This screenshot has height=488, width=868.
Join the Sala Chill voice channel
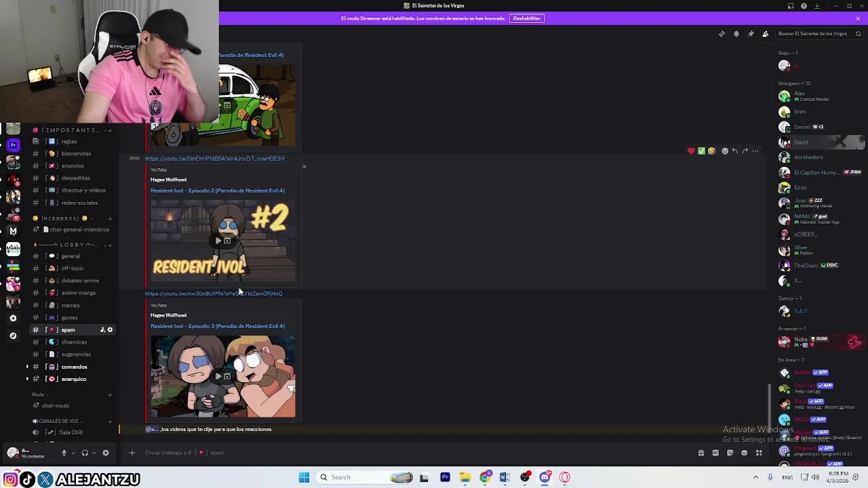click(71, 432)
